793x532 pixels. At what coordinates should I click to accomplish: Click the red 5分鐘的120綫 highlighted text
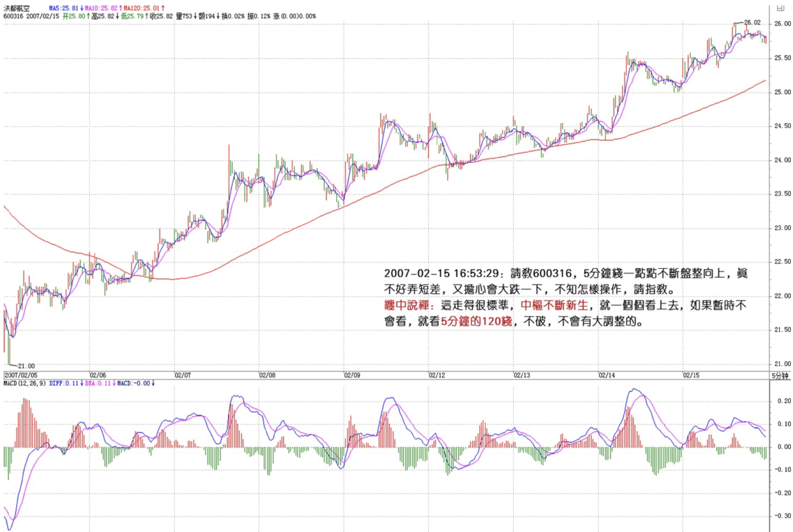click(x=476, y=321)
